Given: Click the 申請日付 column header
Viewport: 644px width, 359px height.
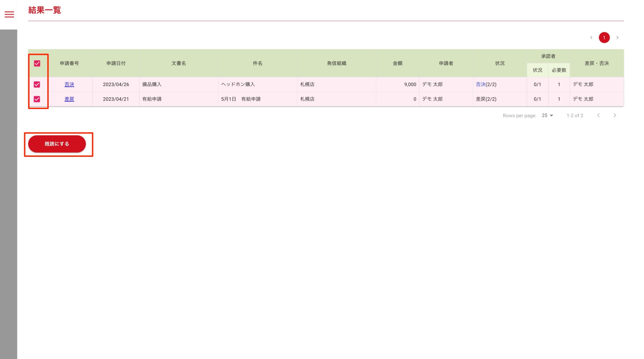Looking at the screenshot, I should (116, 63).
